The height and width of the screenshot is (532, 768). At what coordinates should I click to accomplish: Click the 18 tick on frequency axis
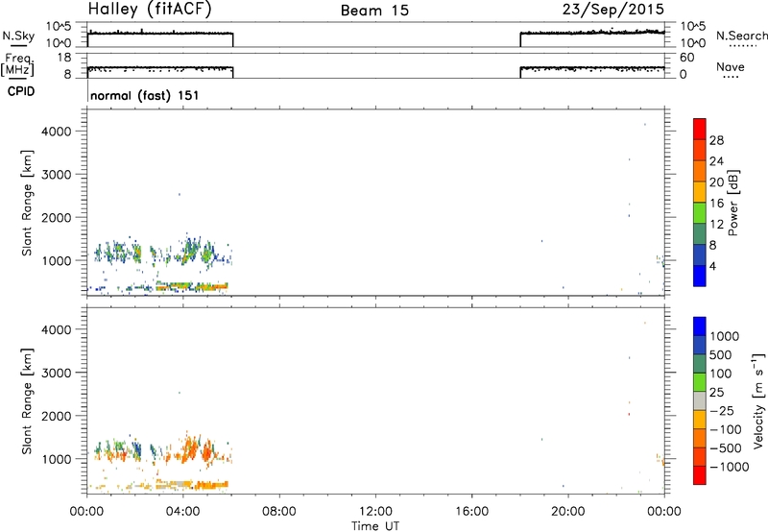point(64,58)
